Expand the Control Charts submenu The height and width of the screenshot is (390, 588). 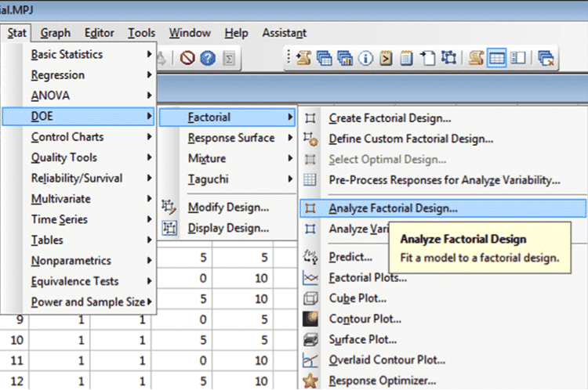pos(78,137)
